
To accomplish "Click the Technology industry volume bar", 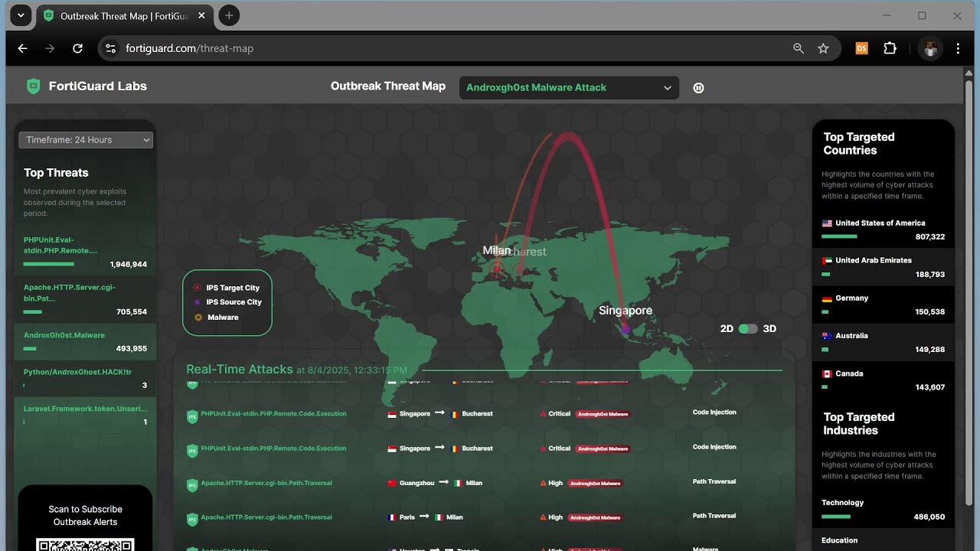I will click(836, 517).
